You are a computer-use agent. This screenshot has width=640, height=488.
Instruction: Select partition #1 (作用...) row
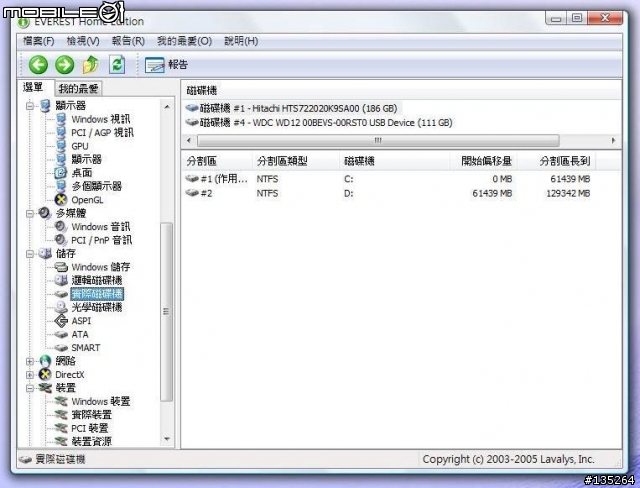(388, 179)
